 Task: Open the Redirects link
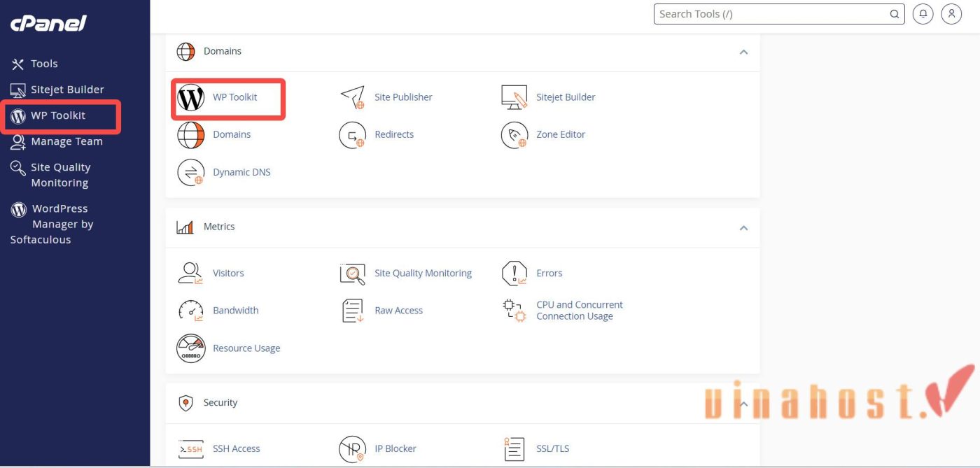coord(394,134)
